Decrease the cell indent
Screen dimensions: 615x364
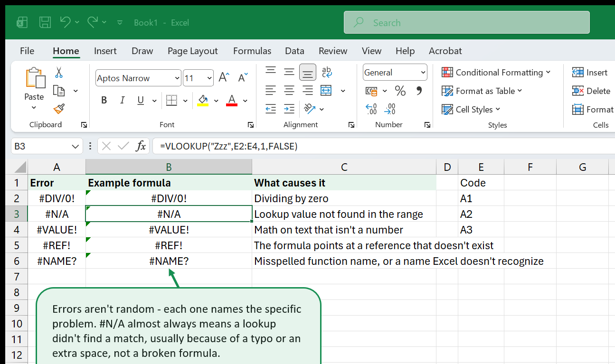pyautogui.click(x=271, y=109)
